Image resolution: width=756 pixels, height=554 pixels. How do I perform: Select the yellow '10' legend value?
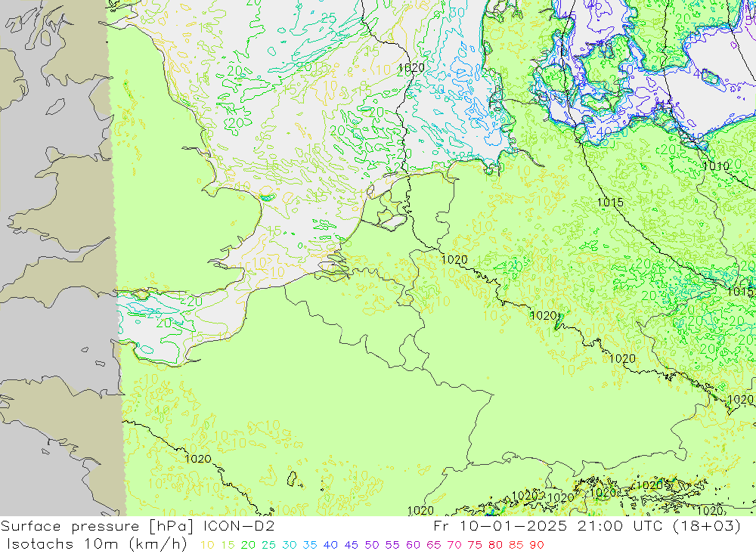pos(207,545)
